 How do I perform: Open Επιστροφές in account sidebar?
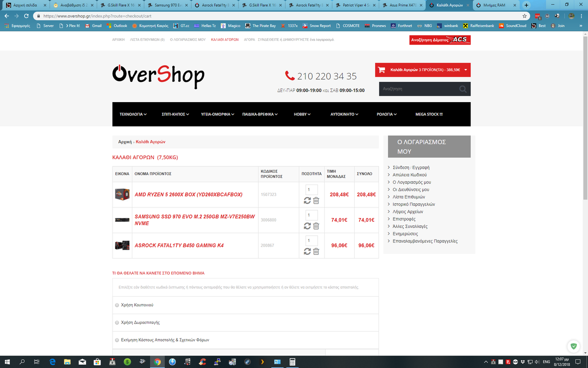point(404,219)
